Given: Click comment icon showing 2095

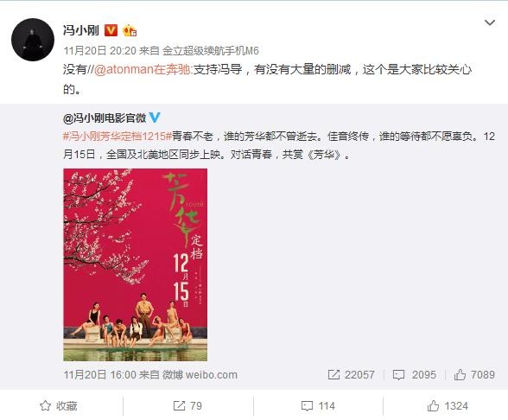Looking at the screenshot, I should pyautogui.click(x=398, y=375).
